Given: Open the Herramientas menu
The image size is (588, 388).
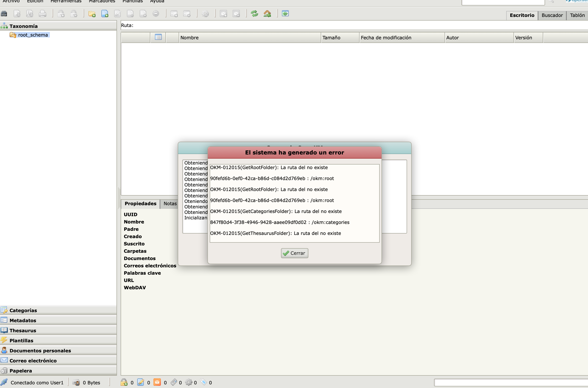Looking at the screenshot, I should coord(66,1).
